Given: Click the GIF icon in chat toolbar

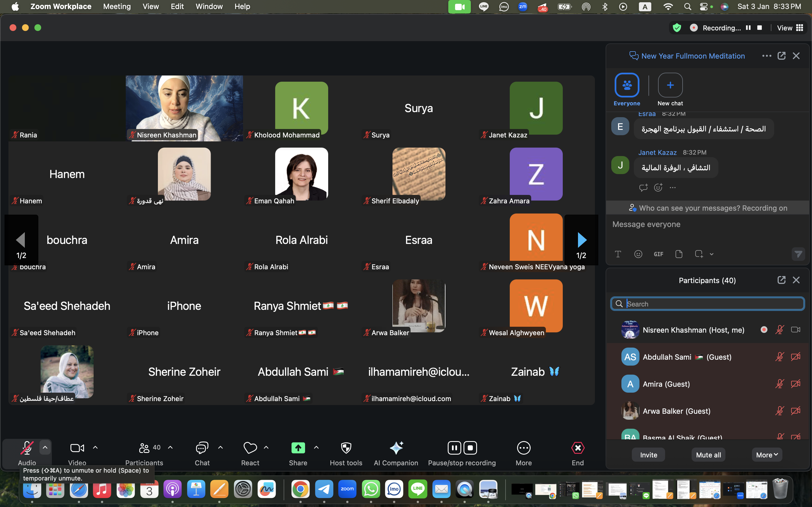Looking at the screenshot, I should [658, 254].
